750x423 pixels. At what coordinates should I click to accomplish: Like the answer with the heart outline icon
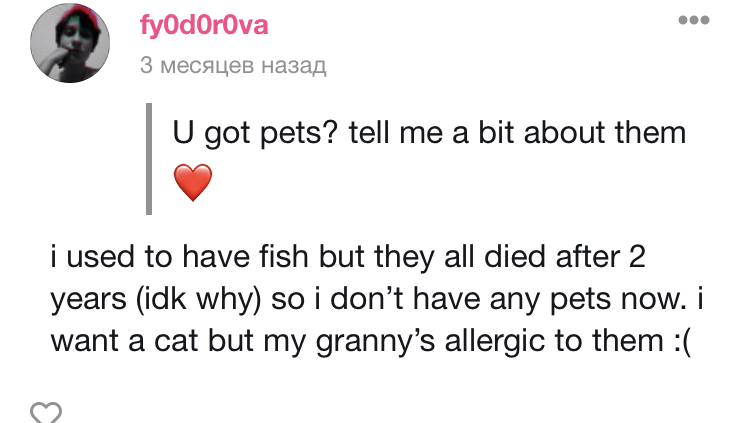[x=46, y=412]
